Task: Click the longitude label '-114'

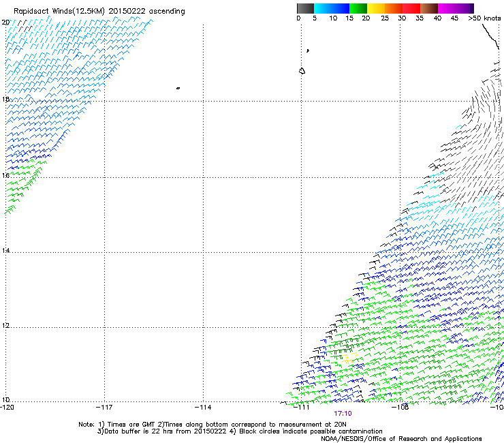Action: (x=203, y=408)
